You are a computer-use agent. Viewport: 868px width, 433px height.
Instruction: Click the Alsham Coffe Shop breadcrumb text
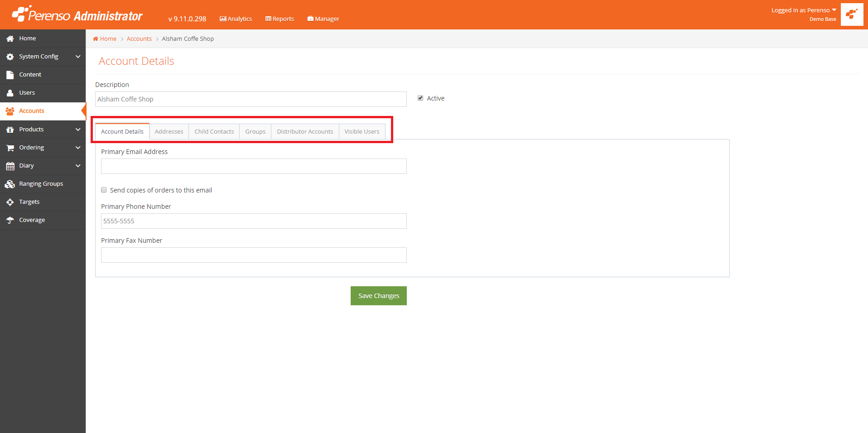188,39
